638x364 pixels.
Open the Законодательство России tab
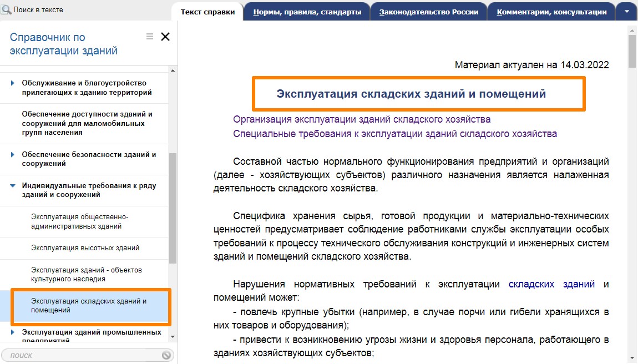tap(429, 12)
